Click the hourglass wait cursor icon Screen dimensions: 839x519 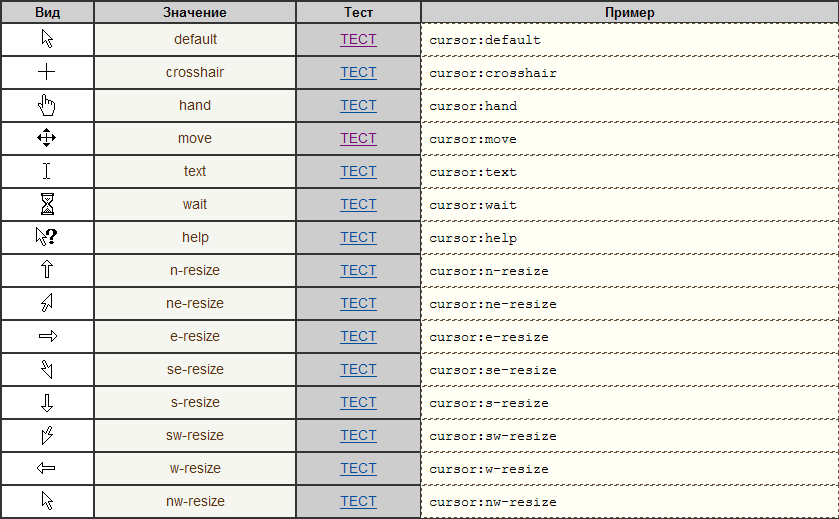[47, 204]
